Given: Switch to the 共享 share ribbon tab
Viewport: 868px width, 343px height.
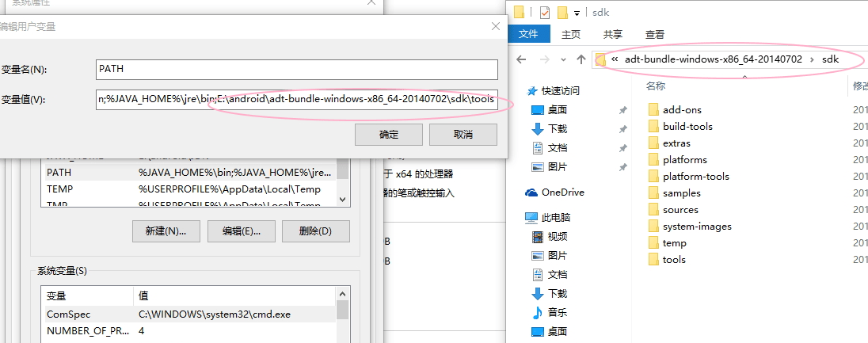Looking at the screenshot, I should tap(612, 34).
